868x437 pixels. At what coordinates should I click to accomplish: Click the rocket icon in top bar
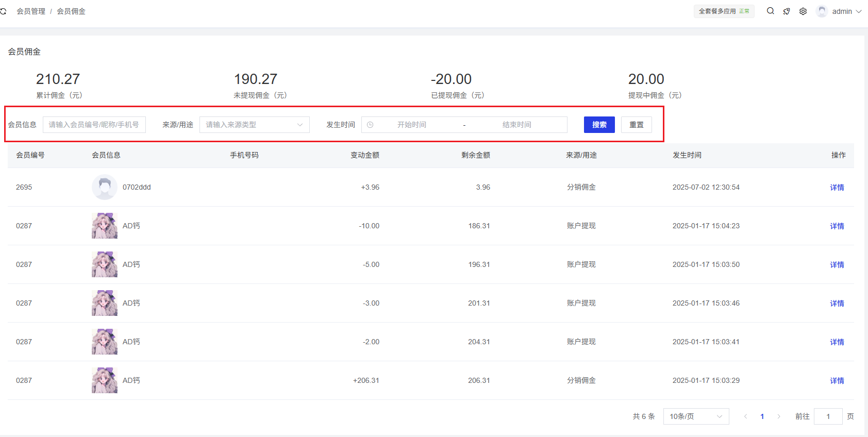787,11
